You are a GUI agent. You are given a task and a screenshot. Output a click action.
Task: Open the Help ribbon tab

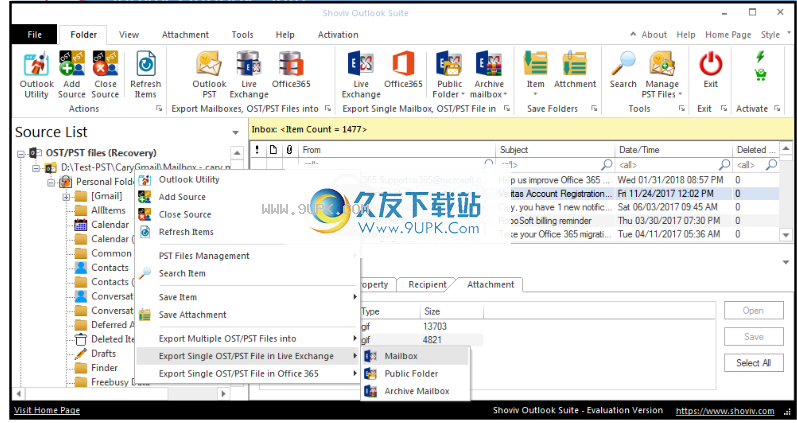tap(285, 35)
